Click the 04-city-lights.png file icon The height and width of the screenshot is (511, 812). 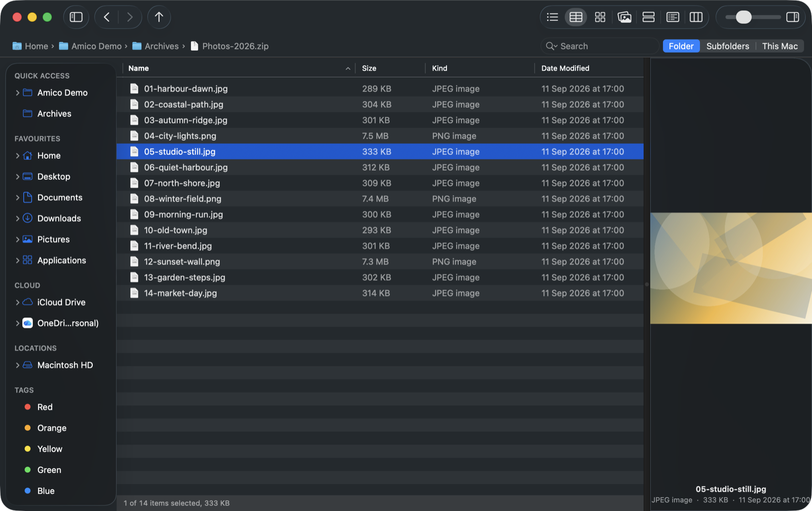(134, 136)
